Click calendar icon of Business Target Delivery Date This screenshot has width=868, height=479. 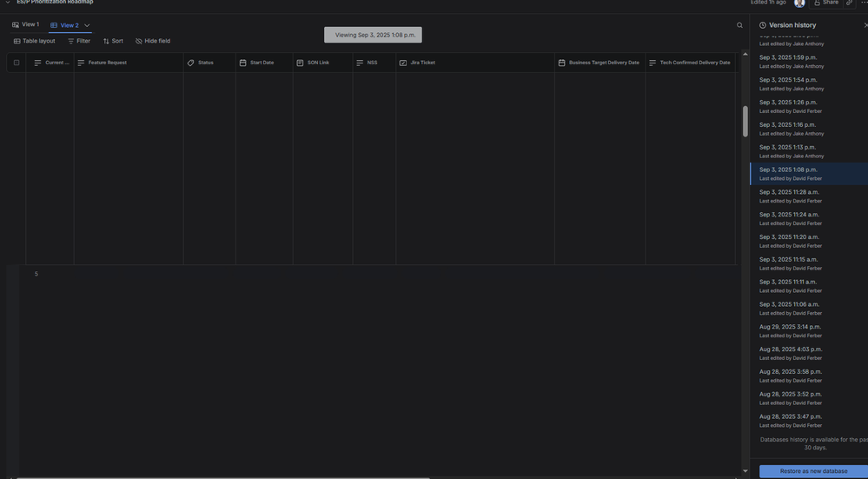pos(561,63)
